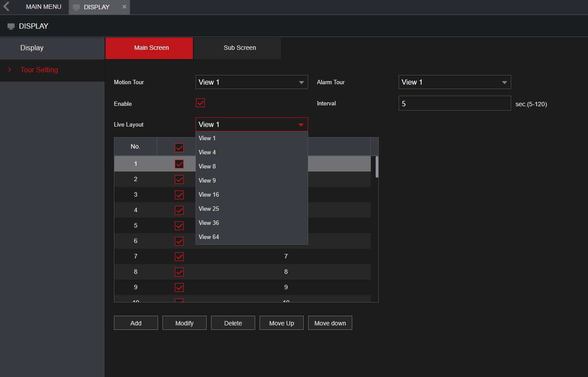The height and width of the screenshot is (377, 588).
Task: Switch to the Sub Screen tab
Action: [x=237, y=48]
